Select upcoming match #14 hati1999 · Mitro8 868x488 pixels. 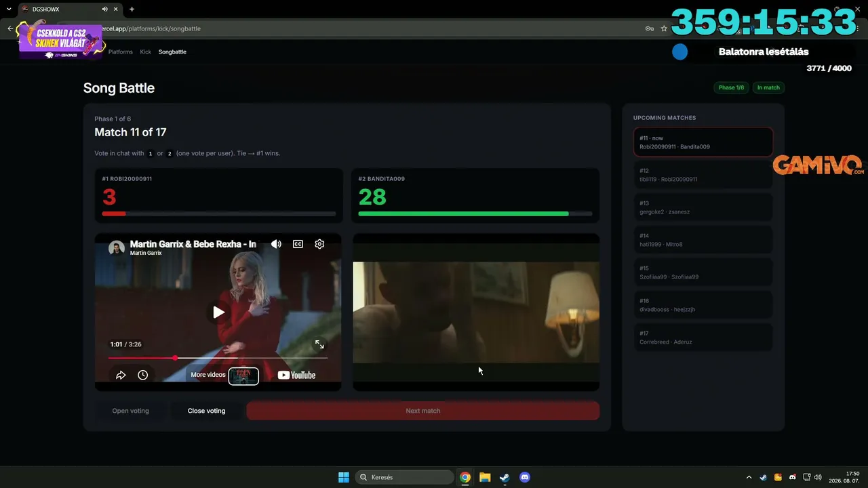click(x=703, y=240)
